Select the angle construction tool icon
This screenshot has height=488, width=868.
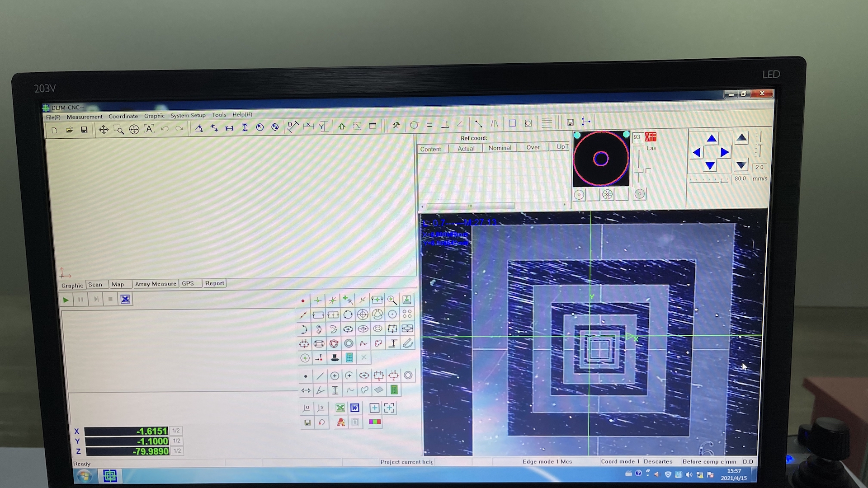[320, 390]
